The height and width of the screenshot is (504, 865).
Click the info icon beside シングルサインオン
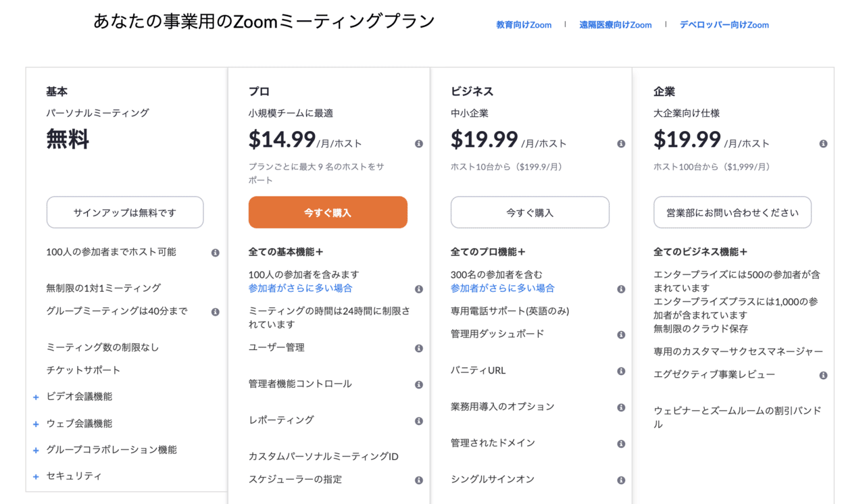click(621, 480)
